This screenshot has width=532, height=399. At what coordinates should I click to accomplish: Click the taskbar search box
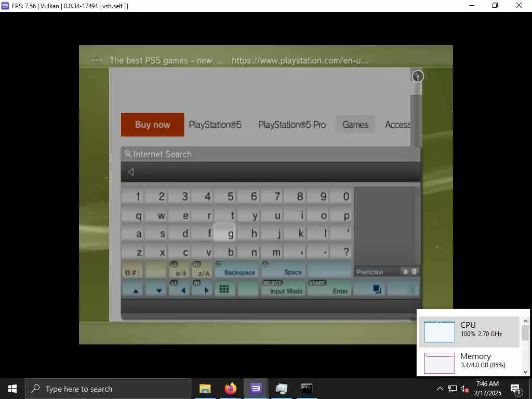(x=108, y=389)
